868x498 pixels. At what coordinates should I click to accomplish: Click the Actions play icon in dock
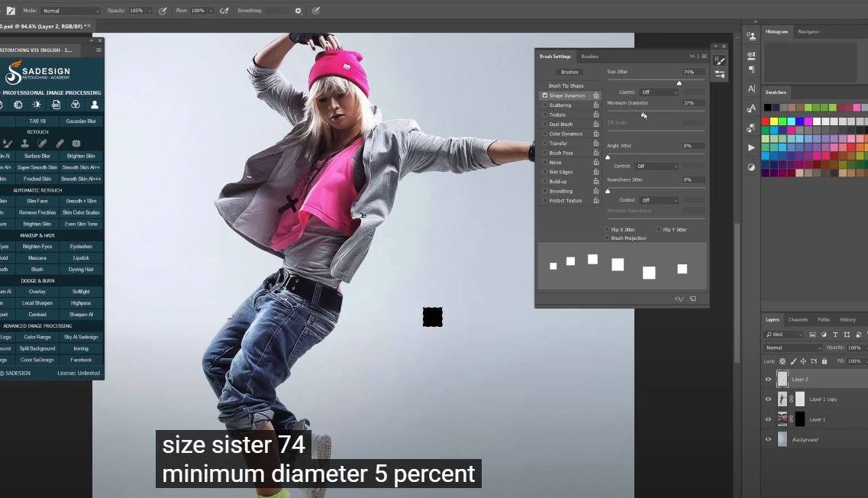click(x=751, y=147)
